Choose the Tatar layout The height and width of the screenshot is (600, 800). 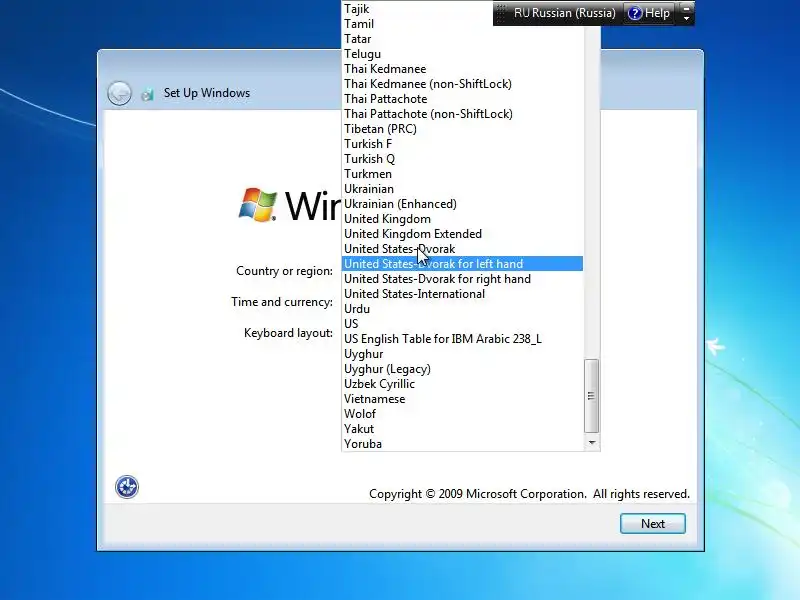pyautogui.click(x=462, y=39)
